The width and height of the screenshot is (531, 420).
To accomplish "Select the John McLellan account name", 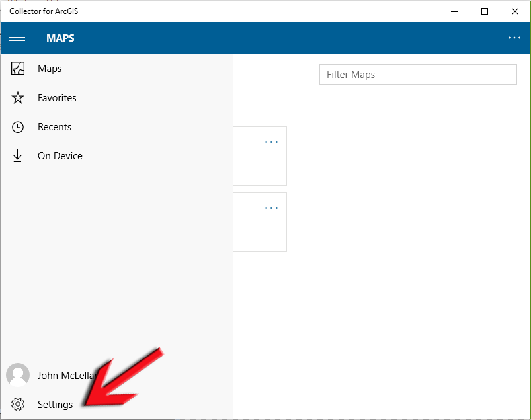I will click(x=67, y=375).
